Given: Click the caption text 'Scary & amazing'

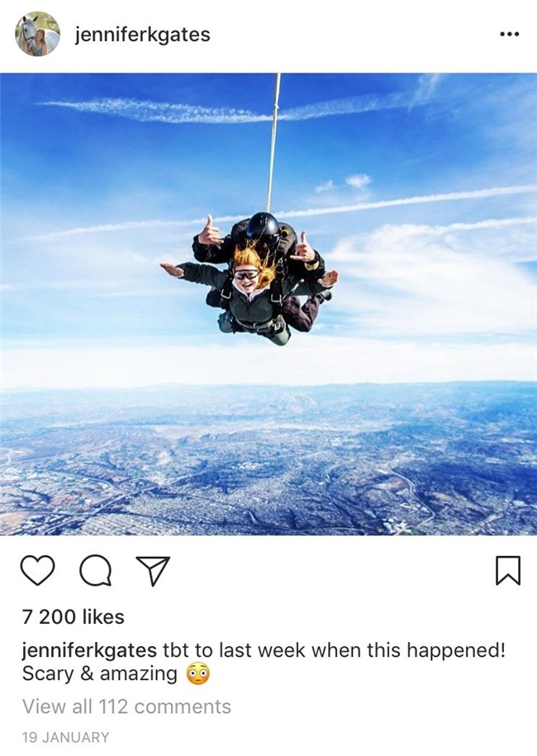Looking at the screenshot, I should pos(100,673).
